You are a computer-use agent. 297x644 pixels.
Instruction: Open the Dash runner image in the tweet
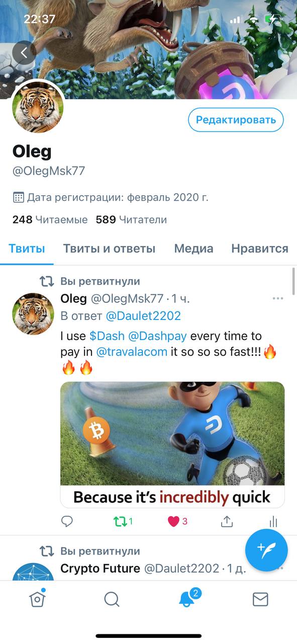(172, 445)
